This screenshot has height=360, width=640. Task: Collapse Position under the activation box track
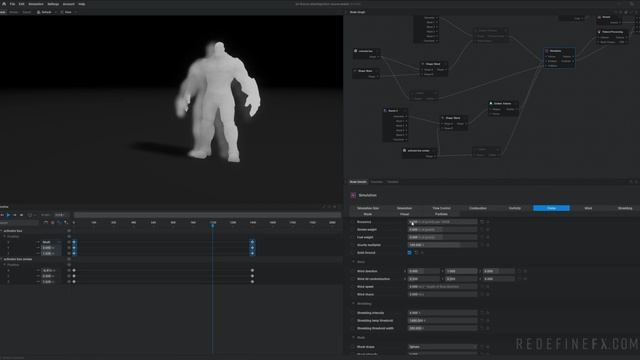pyautogui.click(x=4, y=236)
